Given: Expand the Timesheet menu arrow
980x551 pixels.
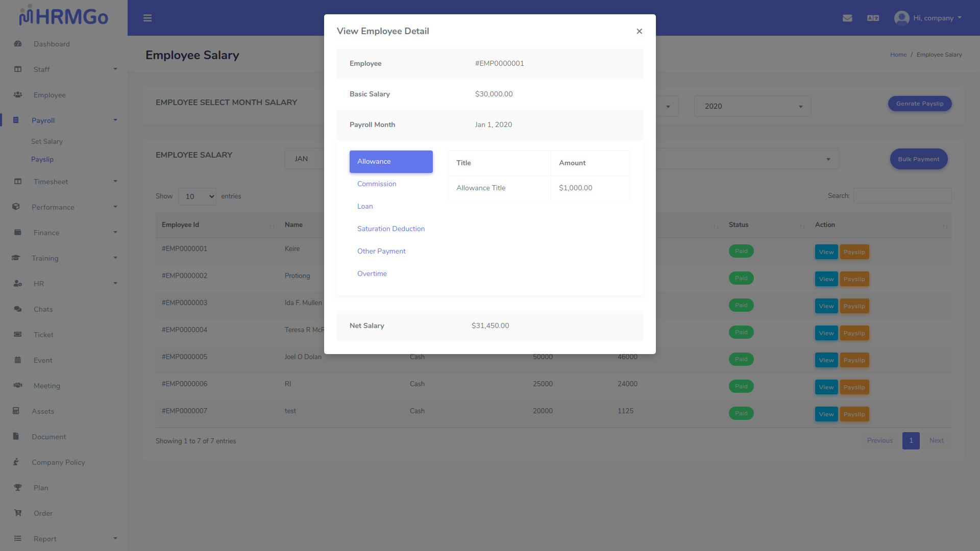Looking at the screenshot, I should (115, 181).
